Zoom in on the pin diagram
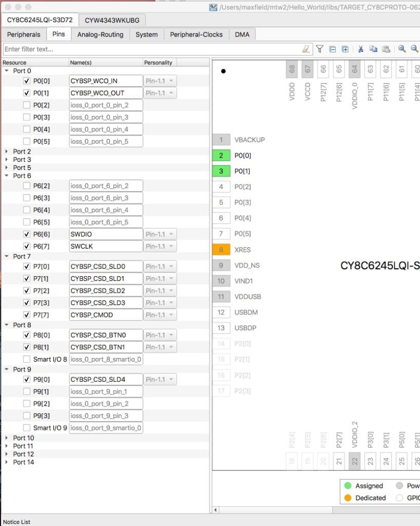This screenshot has width=420, height=526. (402, 49)
